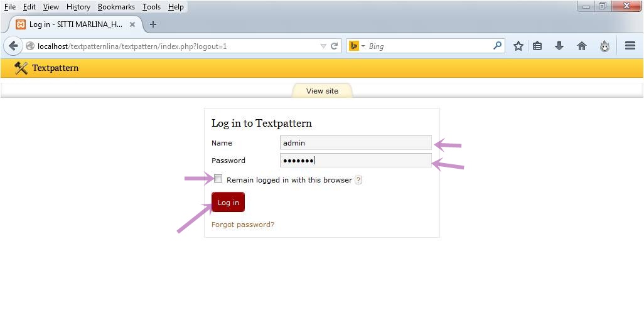
Task: Bookmark this page with the star icon
Action: pos(518,46)
